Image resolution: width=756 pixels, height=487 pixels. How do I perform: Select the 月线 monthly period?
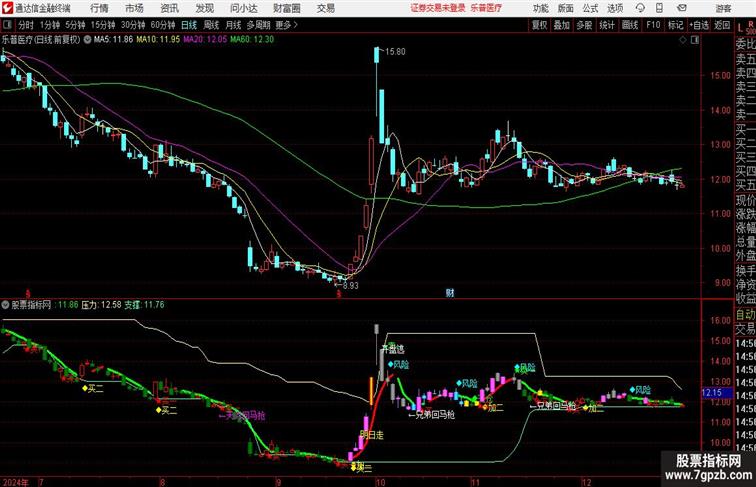(x=233, y=25)
